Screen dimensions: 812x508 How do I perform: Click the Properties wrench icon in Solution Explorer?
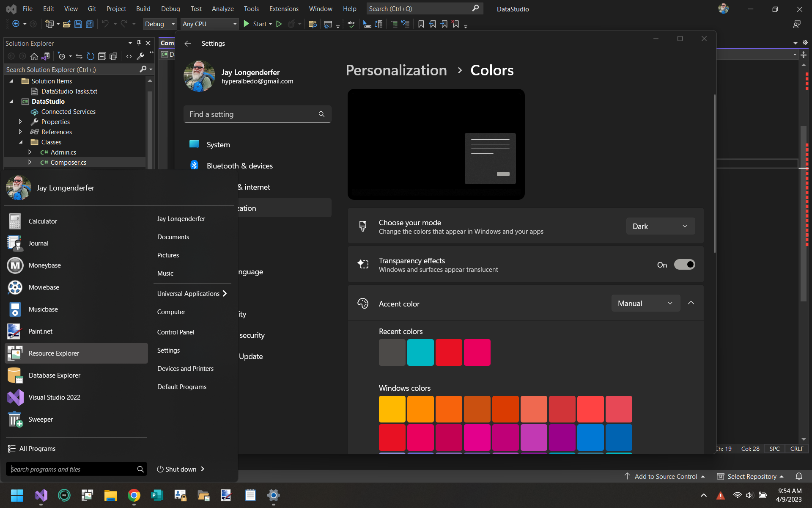pos(141,56)
